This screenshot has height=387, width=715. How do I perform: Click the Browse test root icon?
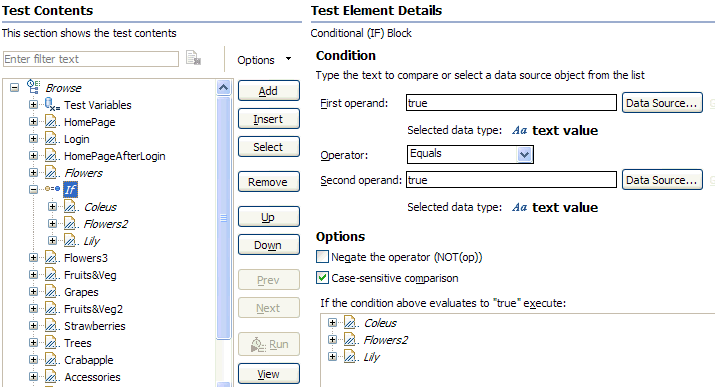(x=33, y=87)
